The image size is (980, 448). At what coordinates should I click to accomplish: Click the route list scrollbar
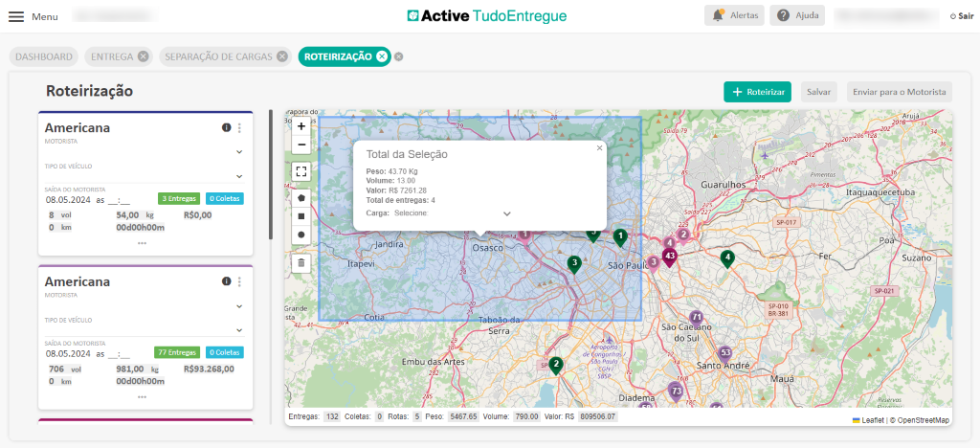[271, 175]
